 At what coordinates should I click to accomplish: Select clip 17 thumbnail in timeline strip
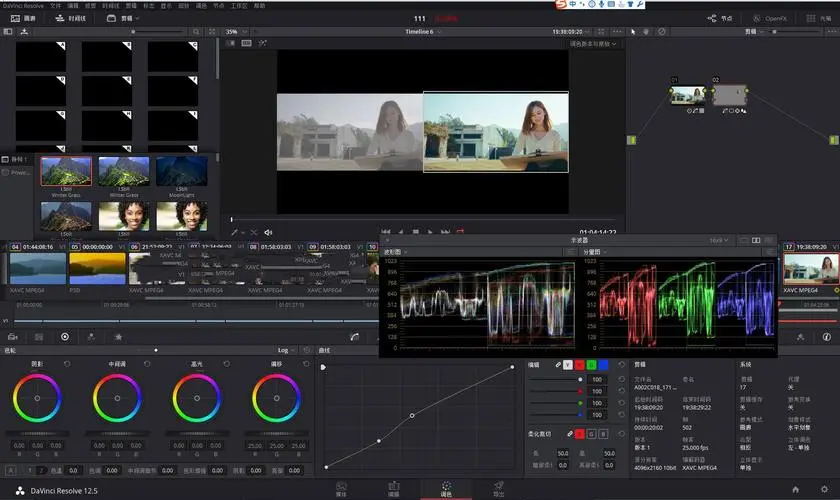(811, 268)
